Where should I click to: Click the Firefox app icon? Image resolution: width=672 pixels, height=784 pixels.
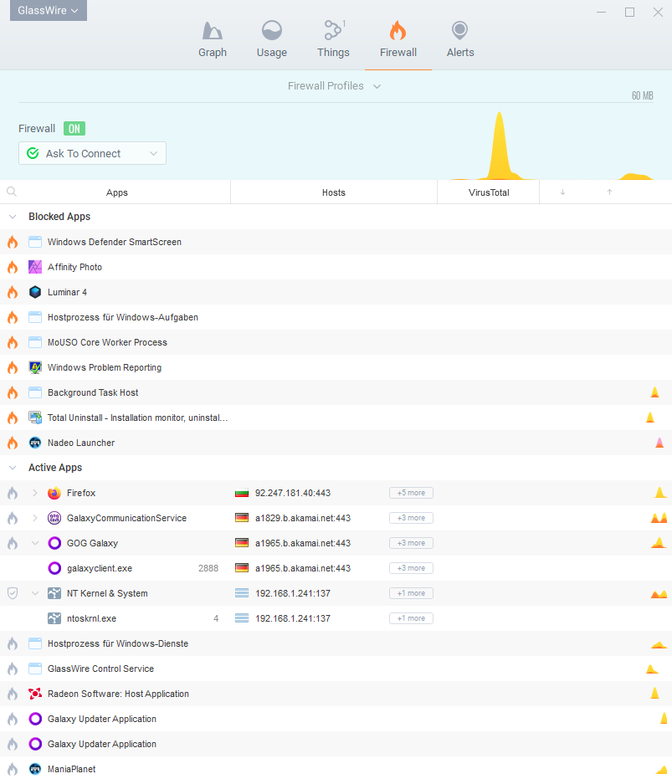[x=54, y=493]
